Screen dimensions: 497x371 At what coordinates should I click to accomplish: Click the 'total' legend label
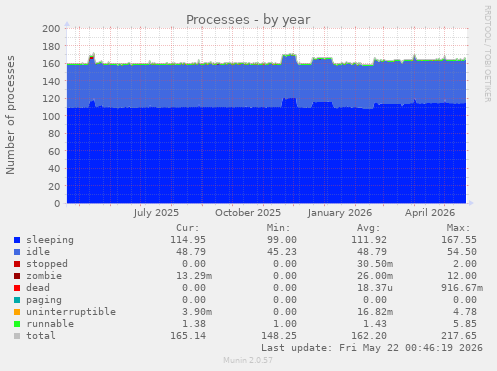tap(41, 336)
